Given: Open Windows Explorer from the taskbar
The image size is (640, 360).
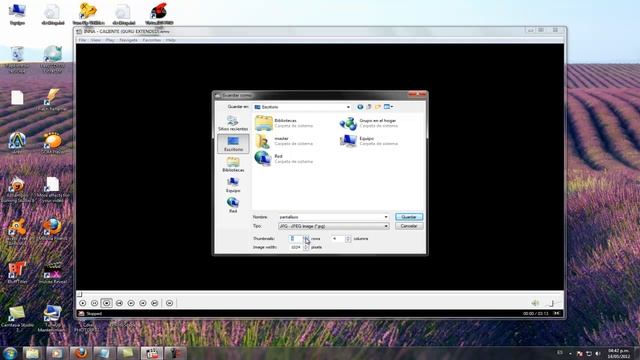Looking at the screenshot, I should (33, 353).
